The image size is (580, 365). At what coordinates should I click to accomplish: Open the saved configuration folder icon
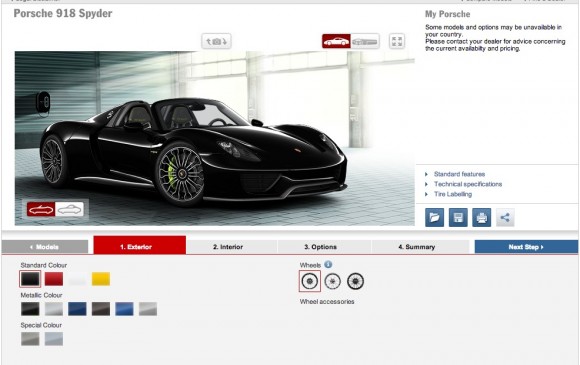pos(434,217)
